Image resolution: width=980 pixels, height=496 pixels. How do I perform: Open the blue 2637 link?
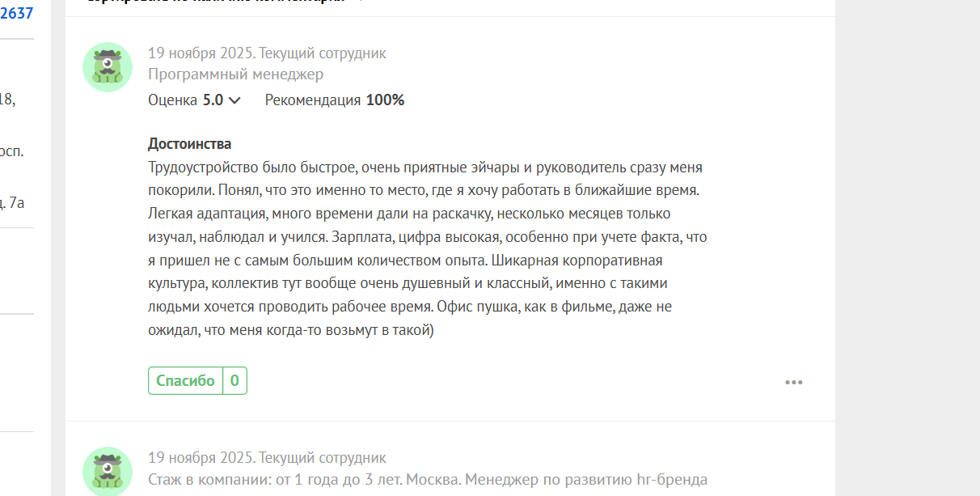[16, 12]
